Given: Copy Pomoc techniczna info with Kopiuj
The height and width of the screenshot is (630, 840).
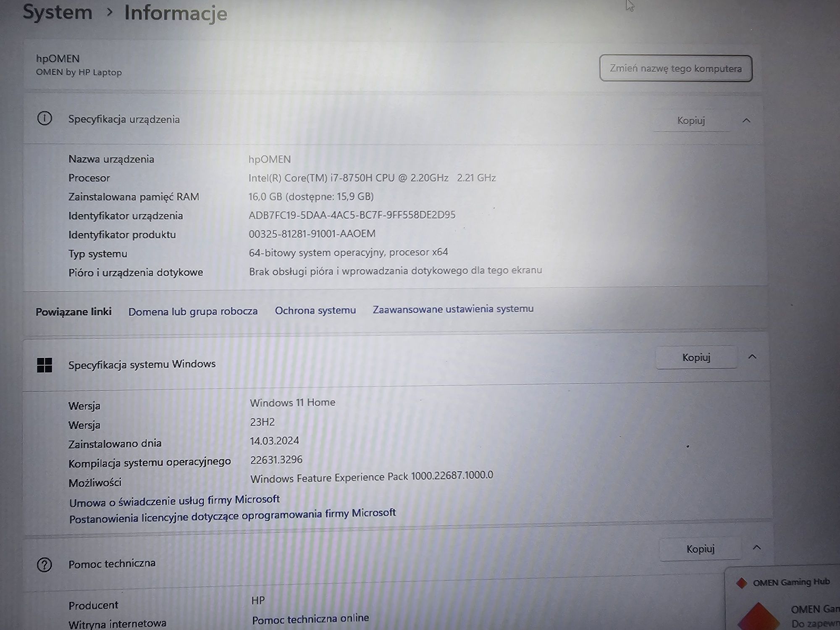Looking at the screenshot, I should click(700, 549).
